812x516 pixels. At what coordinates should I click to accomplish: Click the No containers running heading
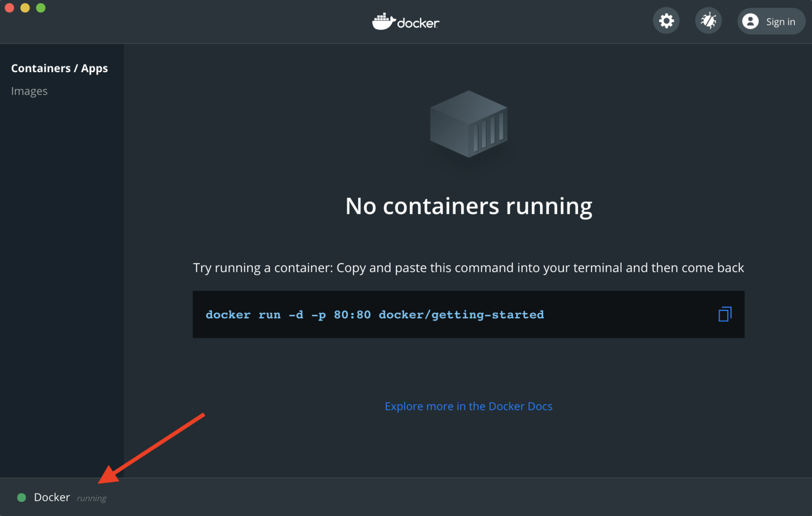[468, 206]
